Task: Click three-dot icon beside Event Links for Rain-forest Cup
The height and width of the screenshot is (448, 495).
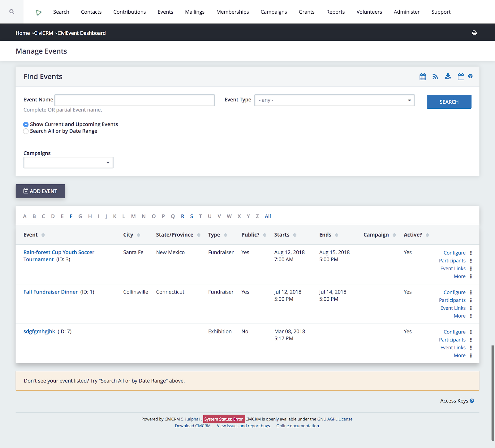Action: coord(471,268)
